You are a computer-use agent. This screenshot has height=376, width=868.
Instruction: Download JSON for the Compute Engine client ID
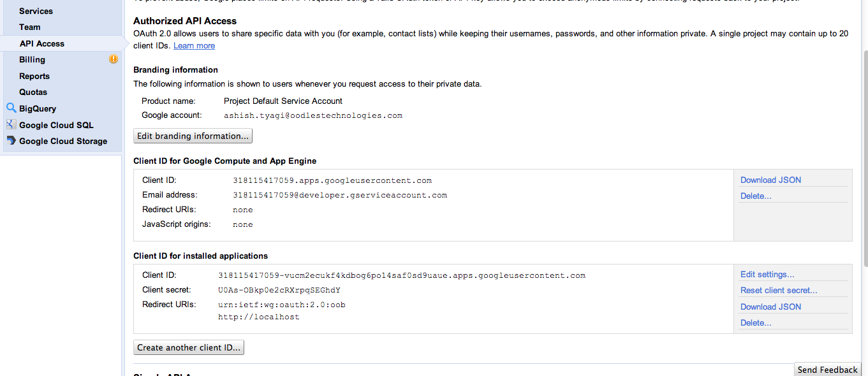tap(770, 180)
